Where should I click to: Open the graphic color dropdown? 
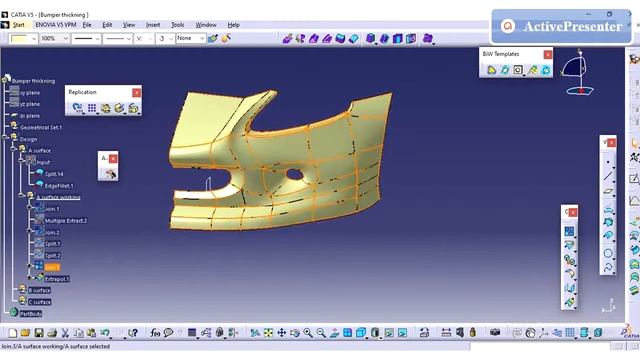23,39
